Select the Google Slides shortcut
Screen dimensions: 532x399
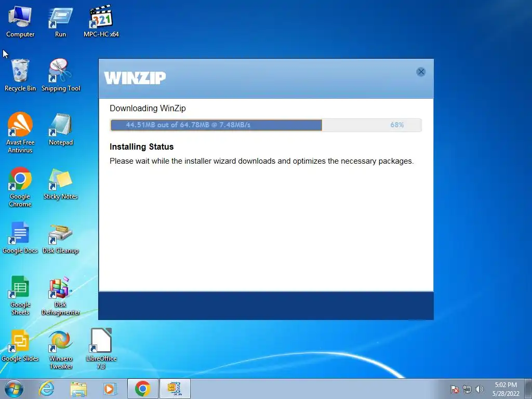click(x=20, y=345)
